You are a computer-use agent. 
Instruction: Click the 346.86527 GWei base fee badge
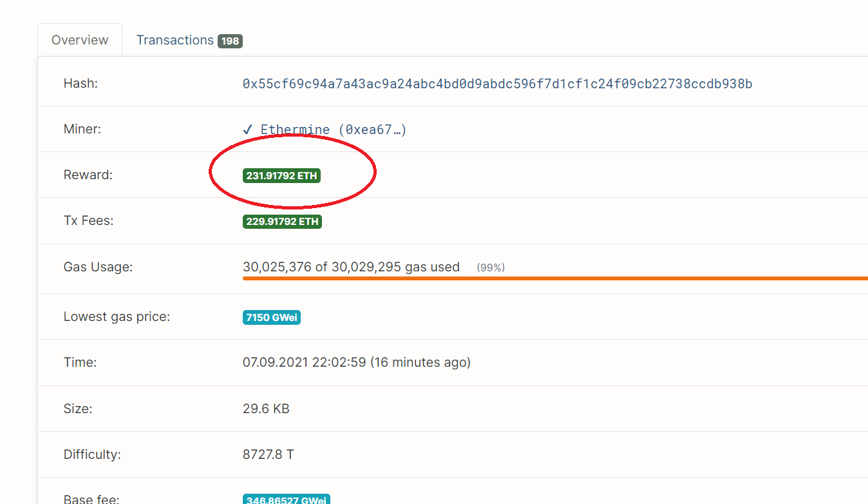287,500
